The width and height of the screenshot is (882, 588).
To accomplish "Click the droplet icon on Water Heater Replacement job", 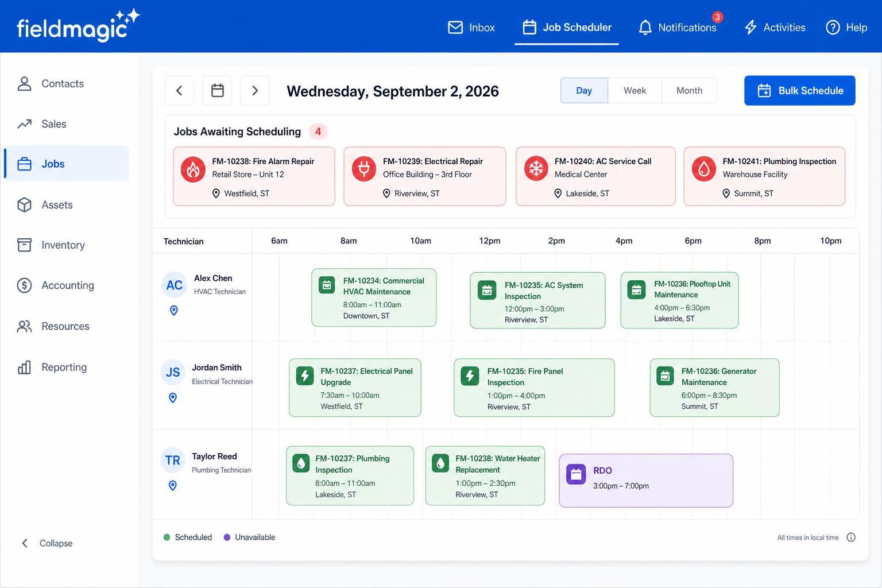I will click(x=440, y=463).
